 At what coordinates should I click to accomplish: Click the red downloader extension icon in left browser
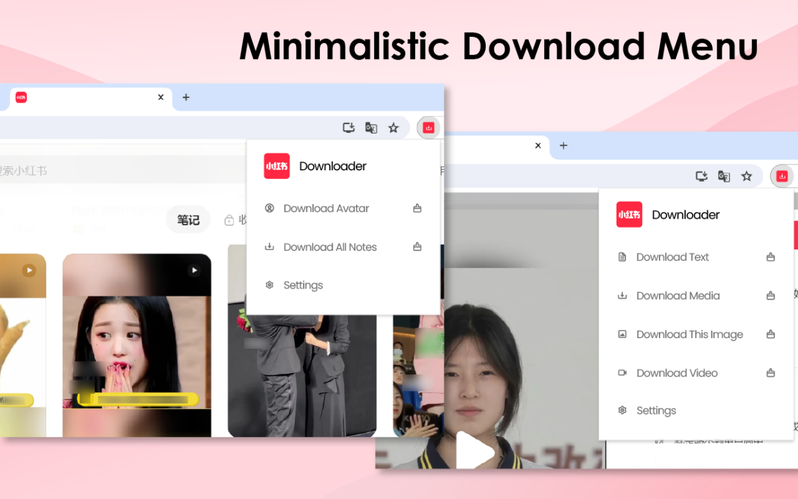point(429,128)
